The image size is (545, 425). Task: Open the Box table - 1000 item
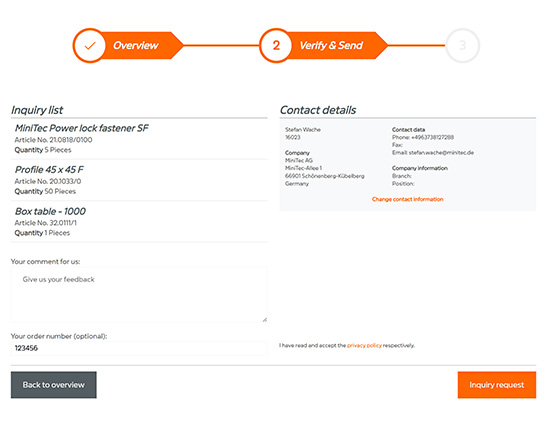coord(50,211)
